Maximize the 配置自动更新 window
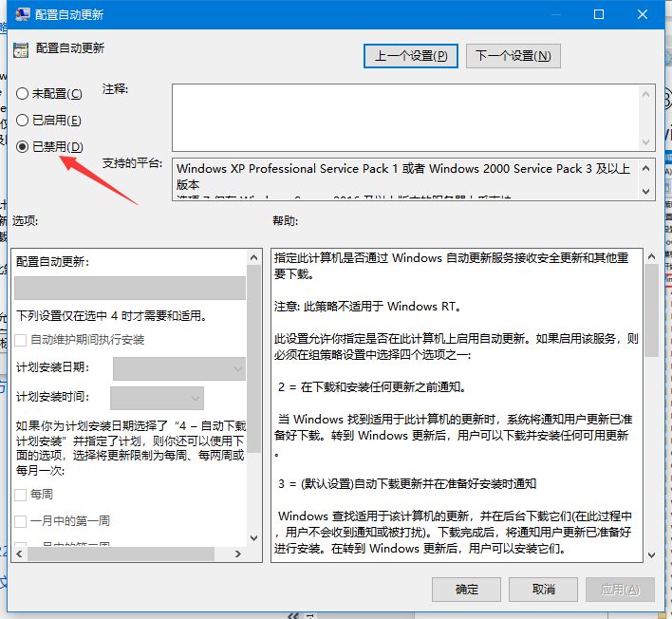Viewport: 672px width, 619px height. tap(599, 15)
